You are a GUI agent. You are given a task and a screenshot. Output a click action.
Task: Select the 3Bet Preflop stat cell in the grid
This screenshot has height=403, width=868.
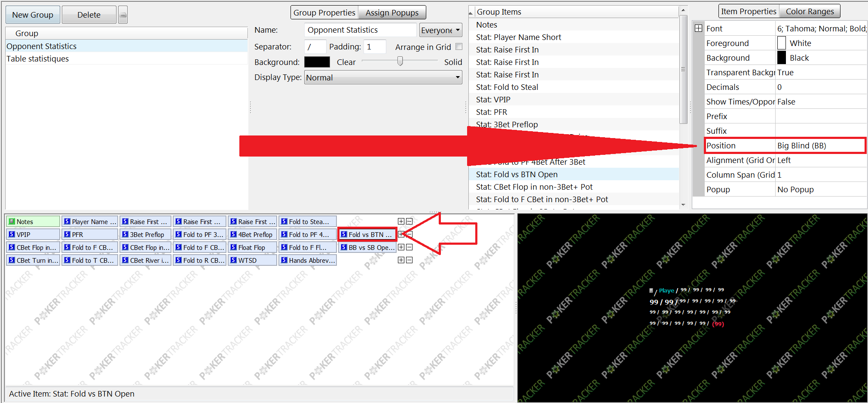145,234
